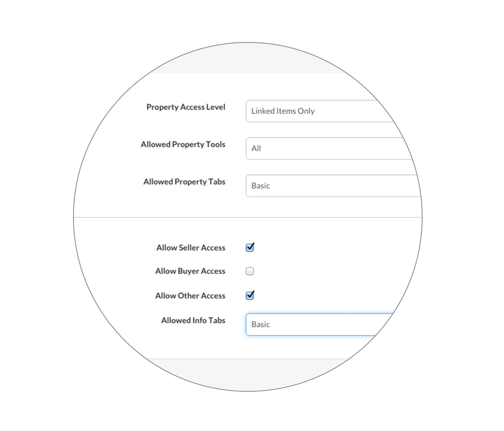This screenshot has height=431, width=504.
Task: Enable the Allow Buyer Access checkbox
Action: point(250,271)
